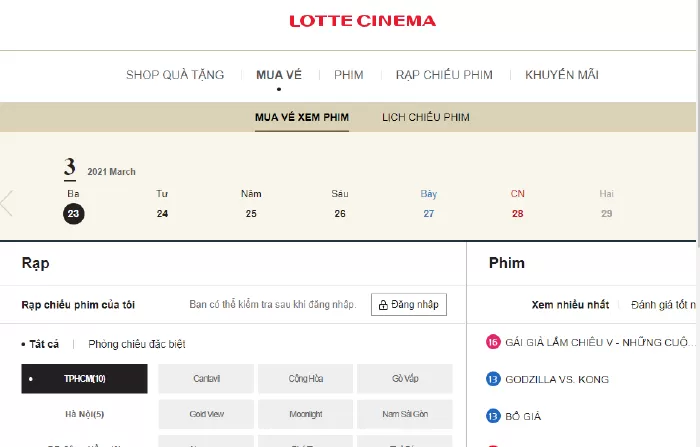Select date 26 Friday
Screen dimensions: 700x447
tap(340, 213)
